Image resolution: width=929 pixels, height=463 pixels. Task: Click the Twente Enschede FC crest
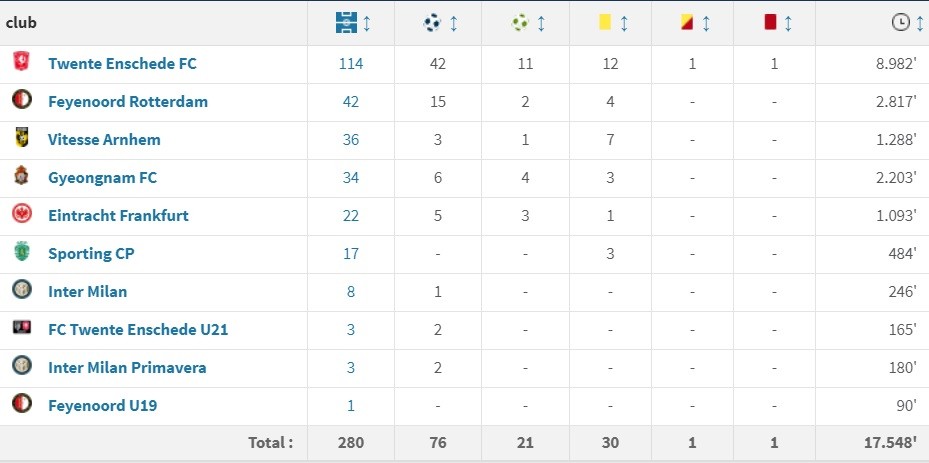21,63
